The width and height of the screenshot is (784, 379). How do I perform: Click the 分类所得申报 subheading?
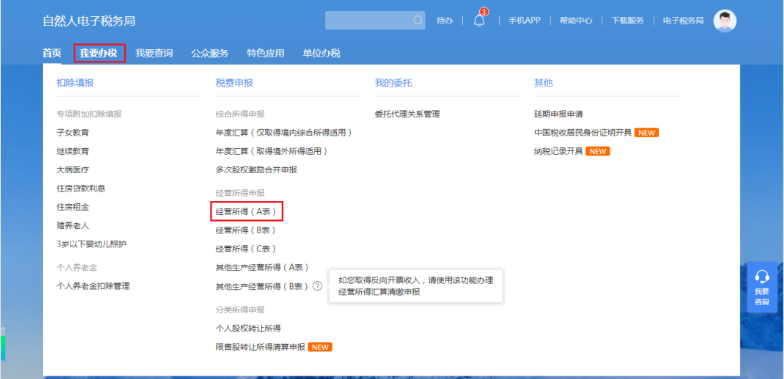[x=240, y=310]
